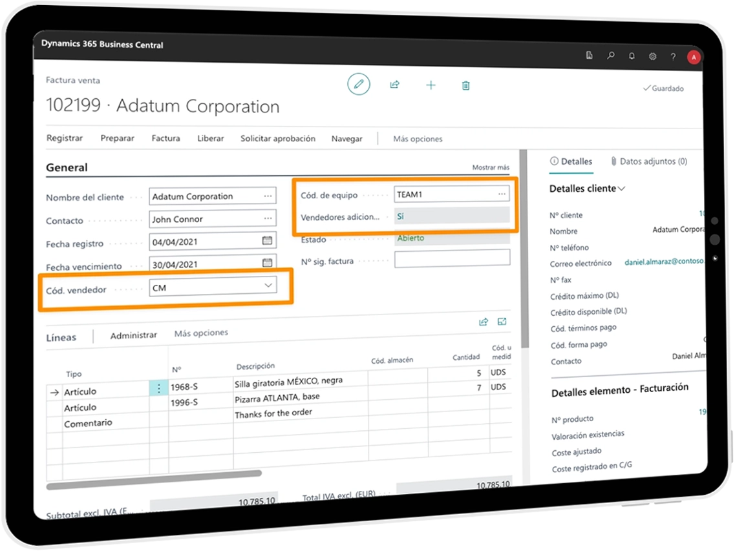Click the help question mark icon

[x=673, y=57]
